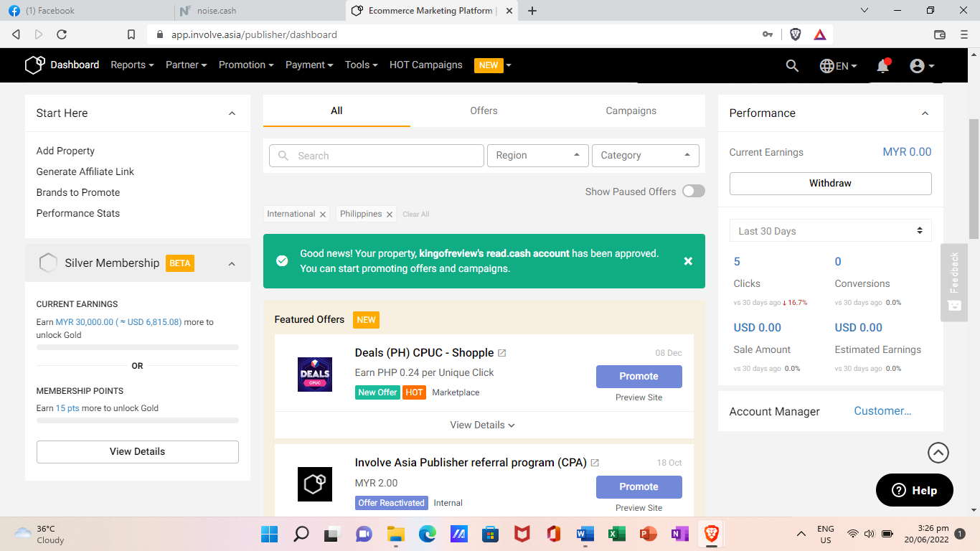Click View Details under Silver Membership
980x551 pixels.
tap(138, 452)
